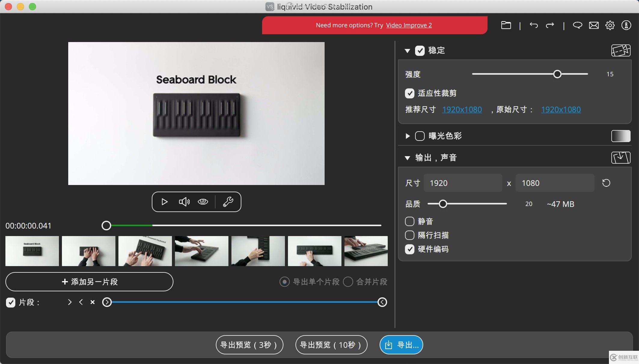639x364 pixels.
Task: Click 添加另一片段 add clip button
Action: click(89, 282)
